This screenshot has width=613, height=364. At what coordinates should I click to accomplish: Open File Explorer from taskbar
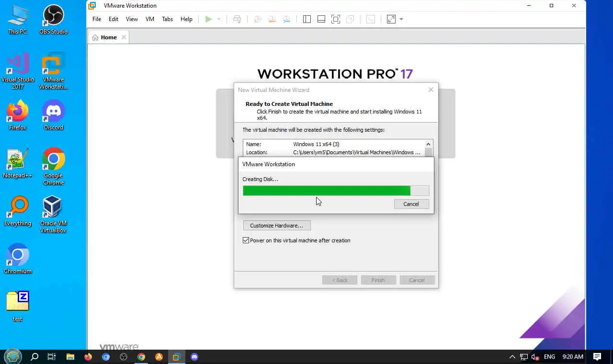tap(70, 357)
